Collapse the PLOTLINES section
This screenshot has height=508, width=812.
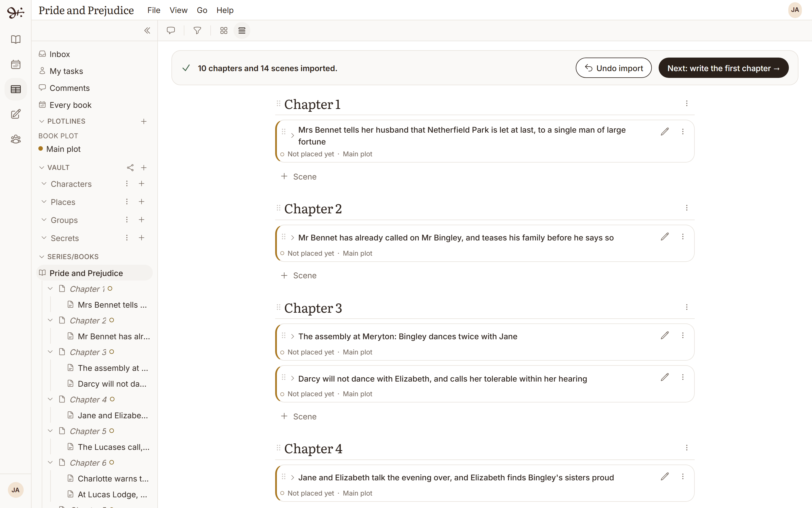point(42,121)
